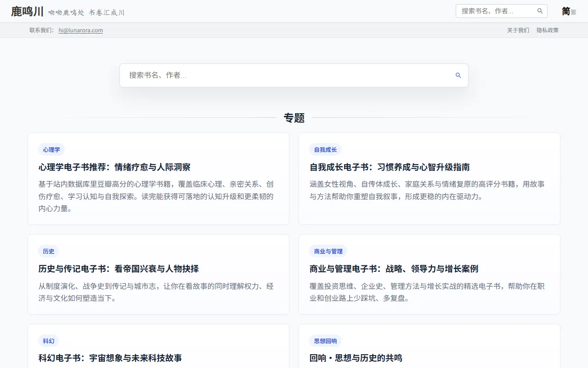This screenshot has width=588, height=368.
Task: Click the magnifier icon in the main search bar
Action: point(458,75)
